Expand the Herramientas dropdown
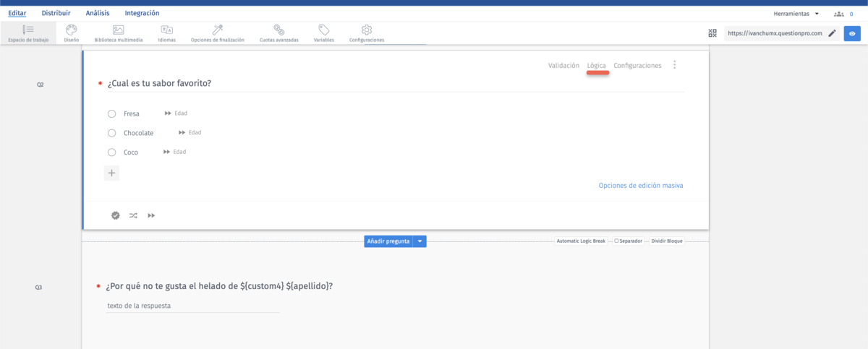The height and width of the screenshot is (349, 868). [x=796, y=14]
